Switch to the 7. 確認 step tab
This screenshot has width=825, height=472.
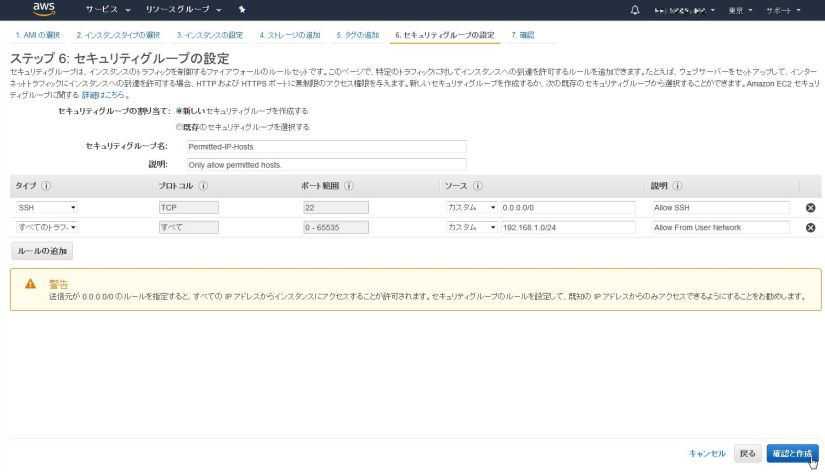(x=522, y=35)
